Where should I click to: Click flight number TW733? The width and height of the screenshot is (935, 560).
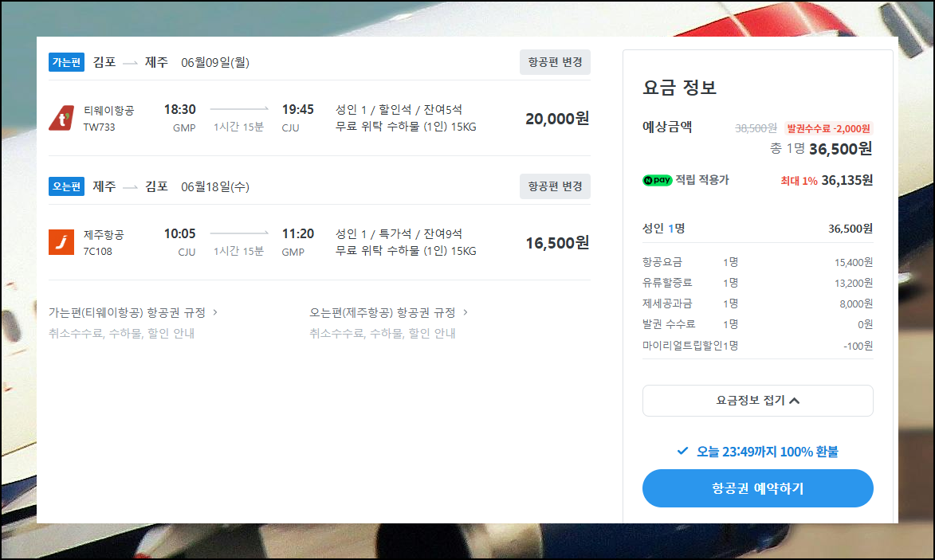click(x=99, y=127)
